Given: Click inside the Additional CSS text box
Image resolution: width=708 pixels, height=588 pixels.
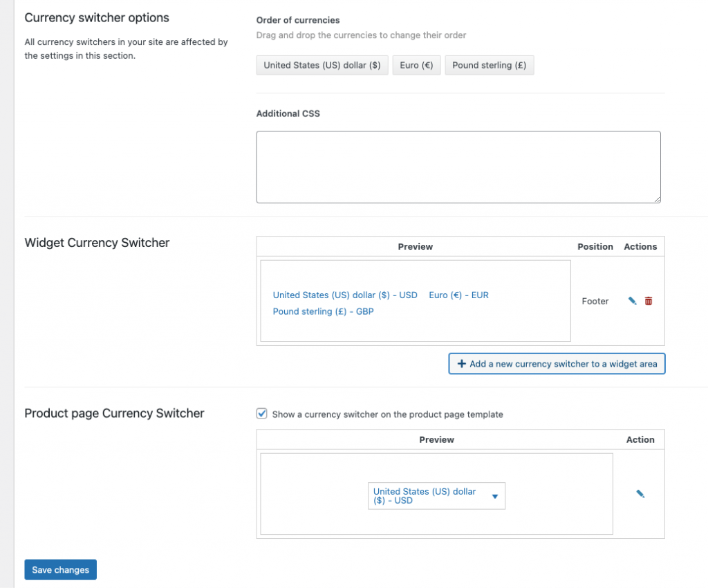Looking at the screenshot, I should (458, 166).
